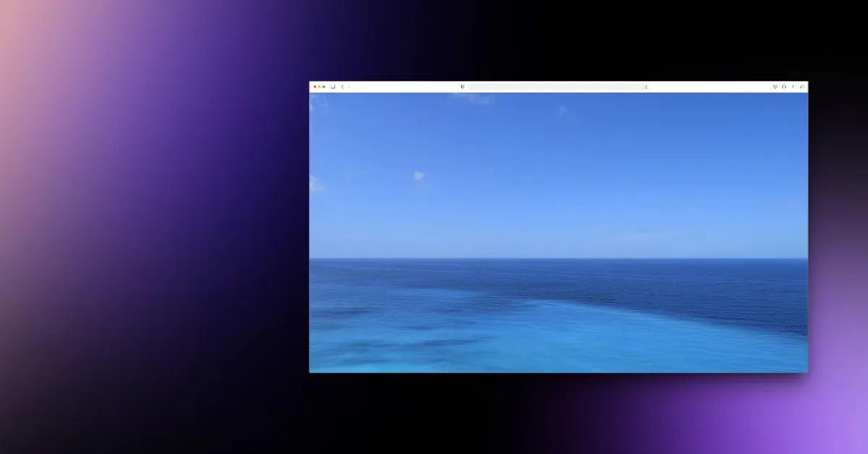Open a new tab with the plus icon

[793, 87]
